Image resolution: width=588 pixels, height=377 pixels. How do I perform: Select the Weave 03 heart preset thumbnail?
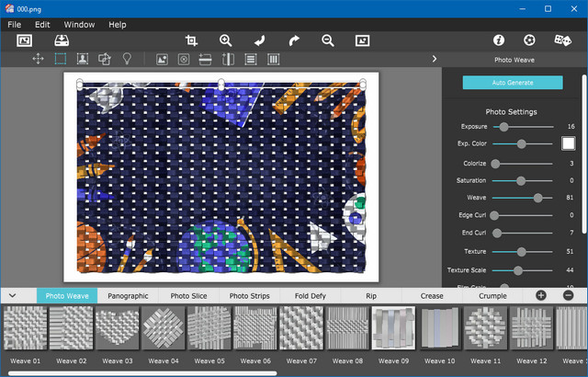116,328
